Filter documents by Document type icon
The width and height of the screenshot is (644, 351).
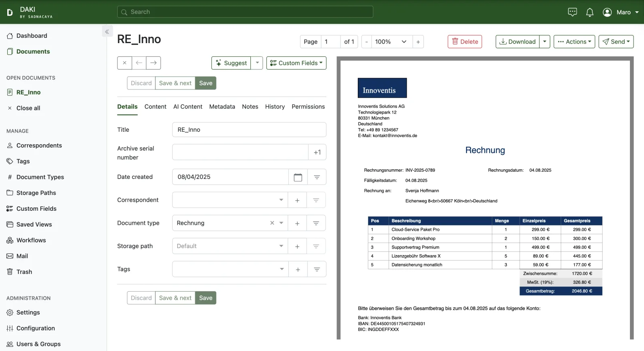316,223
